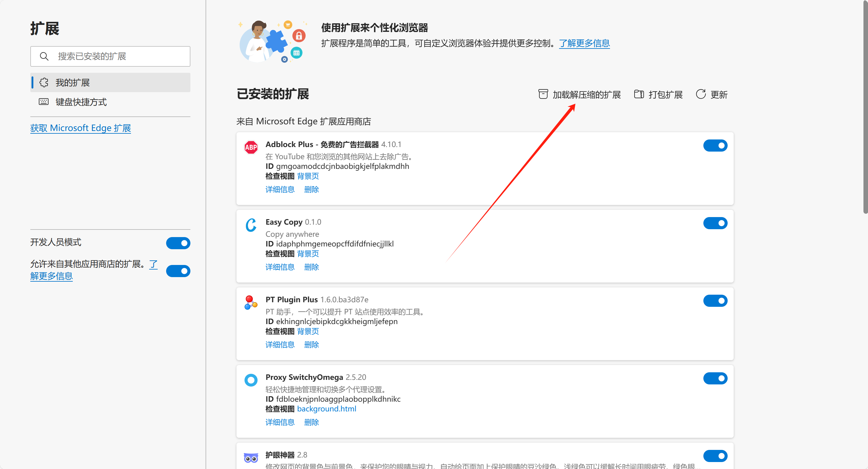Click the Adblock Plus title text

point(322,145)
